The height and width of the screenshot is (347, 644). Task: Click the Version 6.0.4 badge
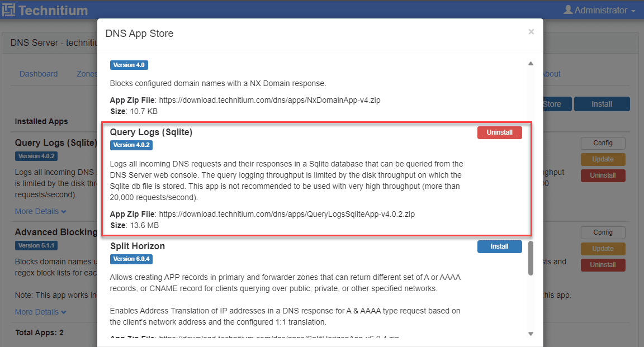click(131, 259)
